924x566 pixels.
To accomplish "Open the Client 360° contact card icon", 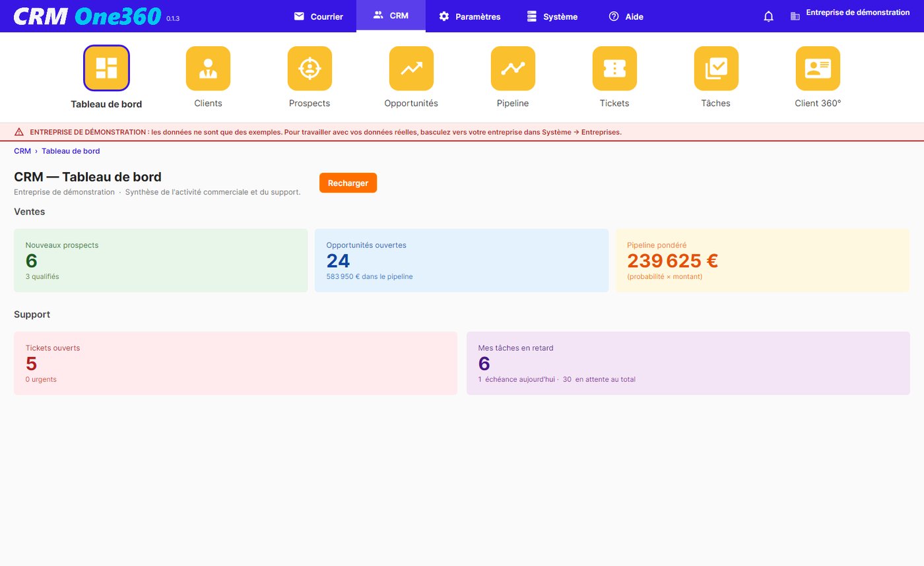I will (818, 68).
